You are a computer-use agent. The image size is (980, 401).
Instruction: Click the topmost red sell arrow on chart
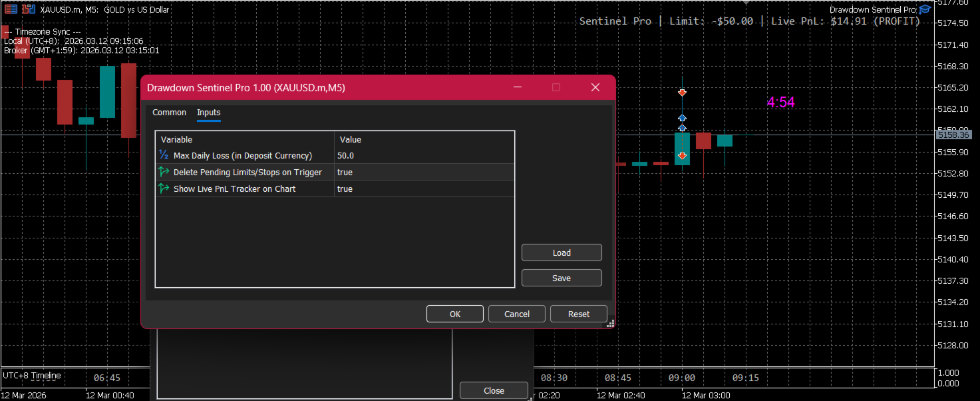pyautogui.click(x=682, y=93)
